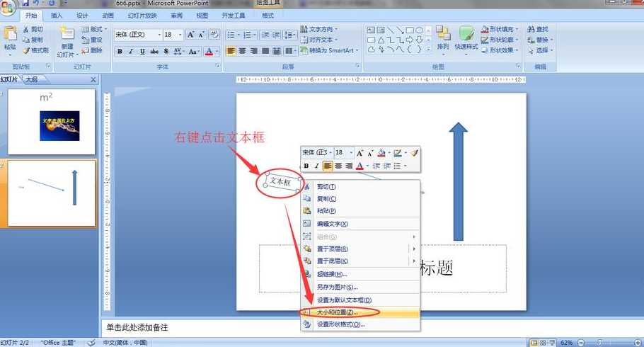Image resolution: width=644 pixels, height=347 pixels.
Task: Choose Edit Text (编辑文字) in context menu
Action: 361,224
